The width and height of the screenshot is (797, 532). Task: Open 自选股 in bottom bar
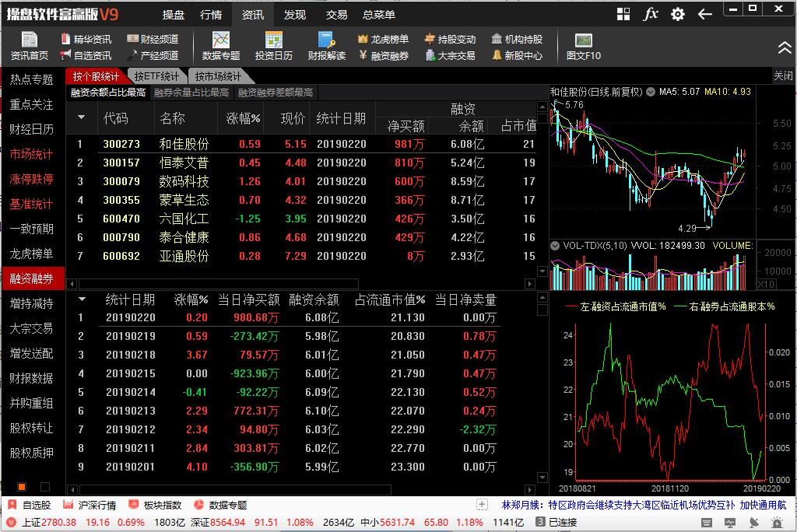29,505
